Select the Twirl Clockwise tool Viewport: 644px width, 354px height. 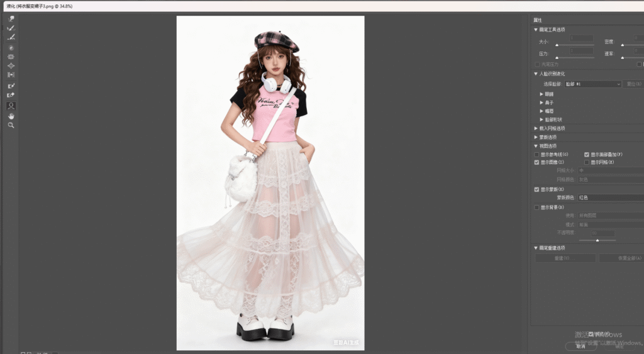point(11,48)
